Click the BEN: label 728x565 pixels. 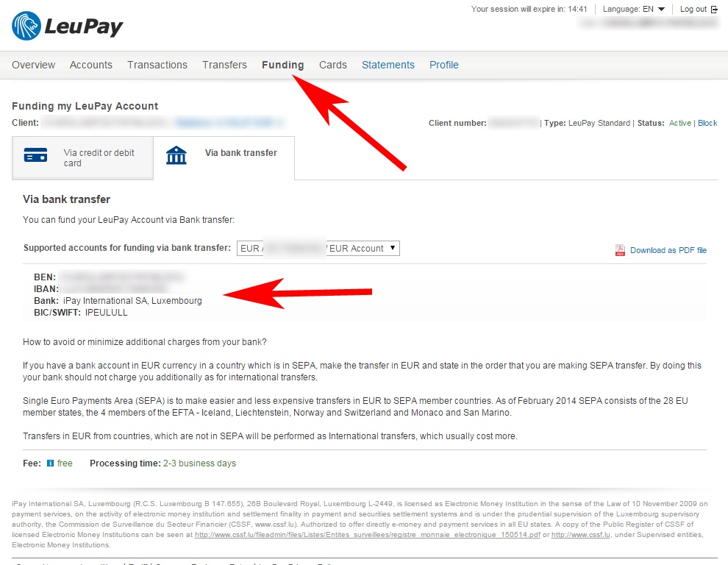45,277
